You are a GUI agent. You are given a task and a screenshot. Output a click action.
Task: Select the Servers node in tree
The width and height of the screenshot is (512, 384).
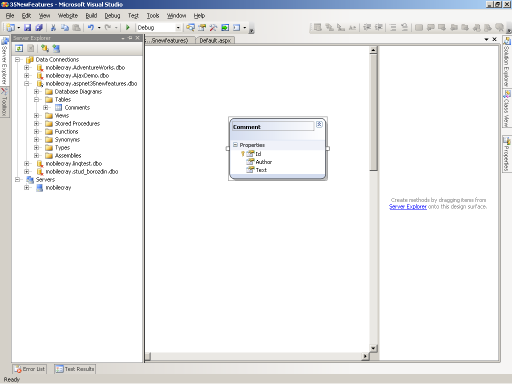pos(45,180)
